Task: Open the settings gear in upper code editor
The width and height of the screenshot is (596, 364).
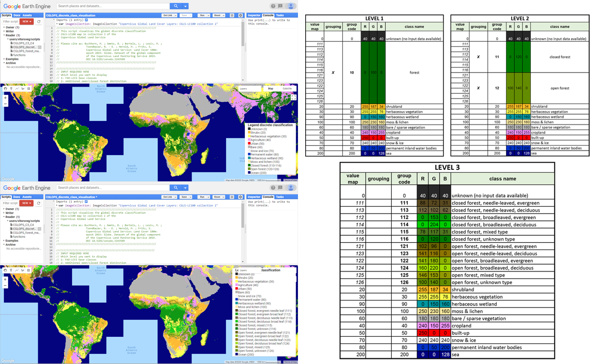Action: tap(241, 15)
